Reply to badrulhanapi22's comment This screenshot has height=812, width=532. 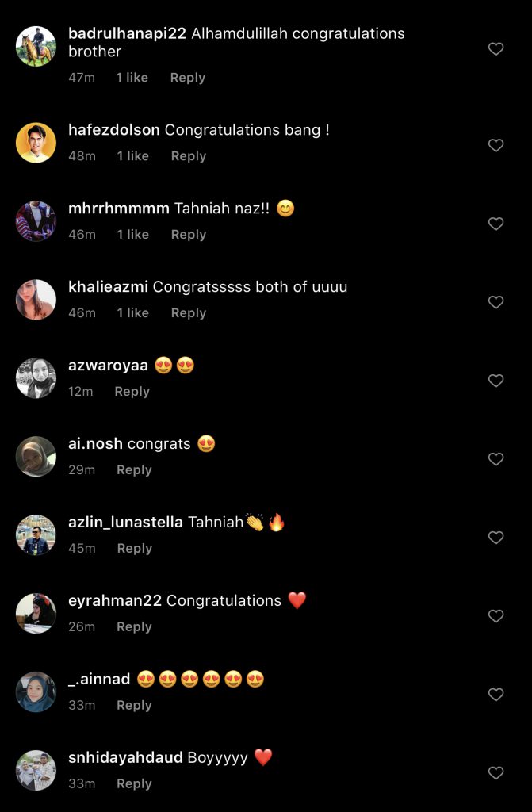188,78
